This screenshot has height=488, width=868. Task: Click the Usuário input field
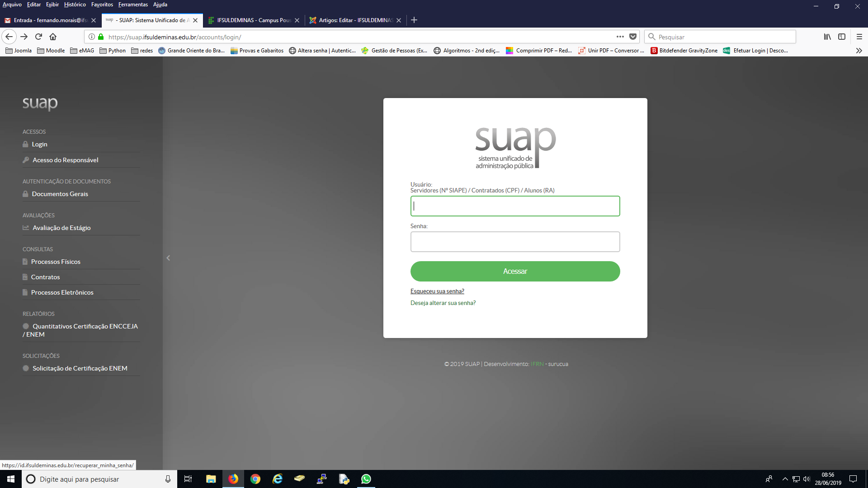[x=515, y=206]
